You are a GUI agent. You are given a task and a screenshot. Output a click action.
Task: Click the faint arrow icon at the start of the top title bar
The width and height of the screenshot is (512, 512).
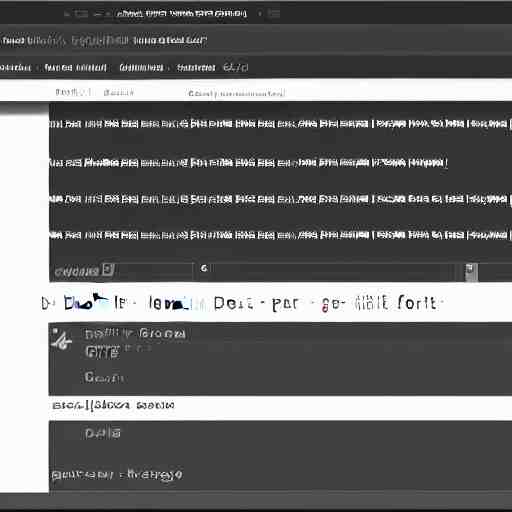tap(67, 14)
